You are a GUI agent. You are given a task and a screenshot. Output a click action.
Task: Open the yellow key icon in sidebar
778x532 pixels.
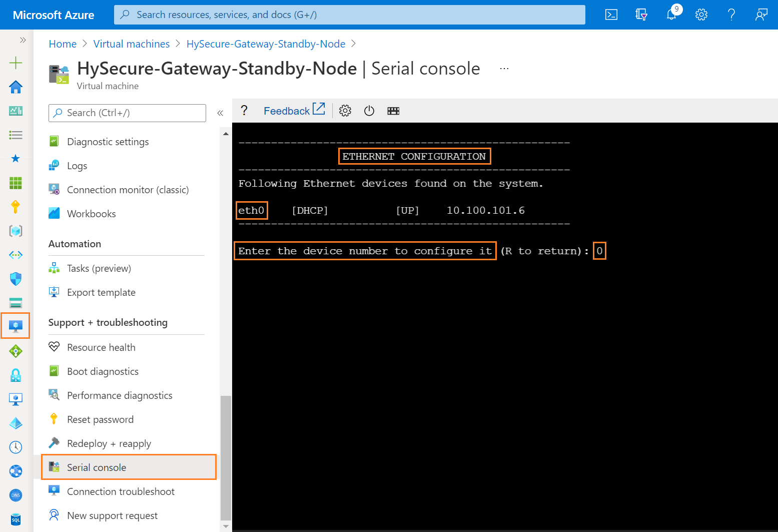click(x=16, y=207)
